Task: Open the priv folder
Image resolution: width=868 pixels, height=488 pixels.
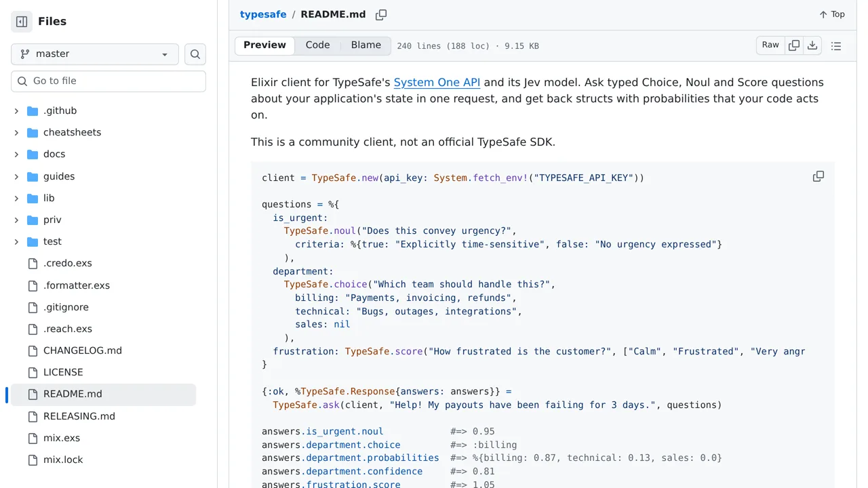Action: [52, 220]
